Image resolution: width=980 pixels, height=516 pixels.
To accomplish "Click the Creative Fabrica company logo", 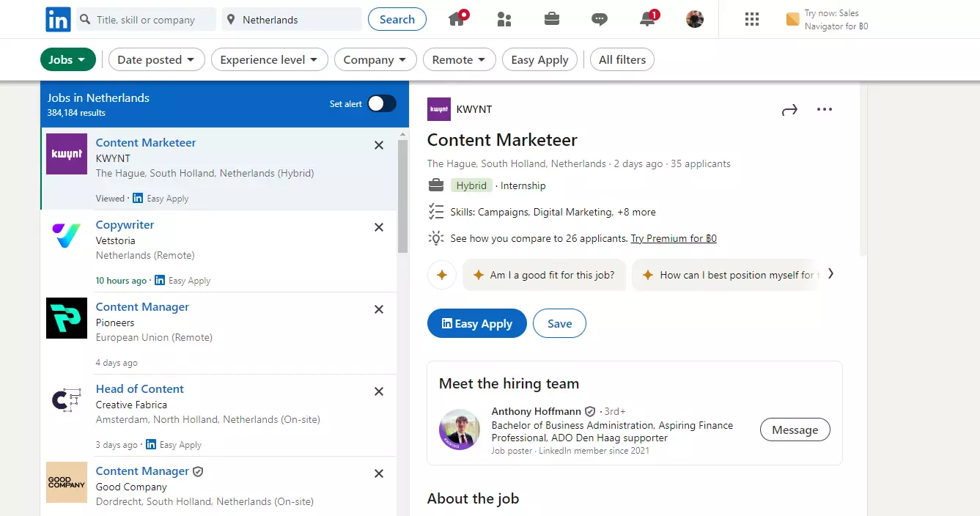I will (67, 400).
